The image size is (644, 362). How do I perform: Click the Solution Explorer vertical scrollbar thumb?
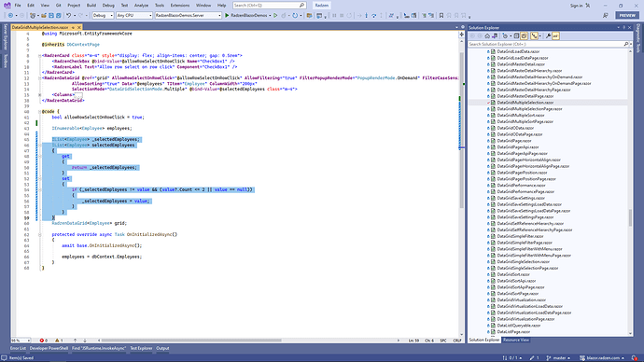tap(630, 217)
